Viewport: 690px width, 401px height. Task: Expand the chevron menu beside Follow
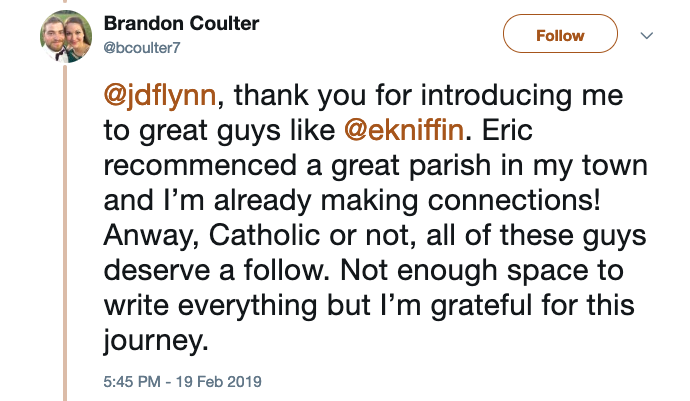click(x=646, y=35)
